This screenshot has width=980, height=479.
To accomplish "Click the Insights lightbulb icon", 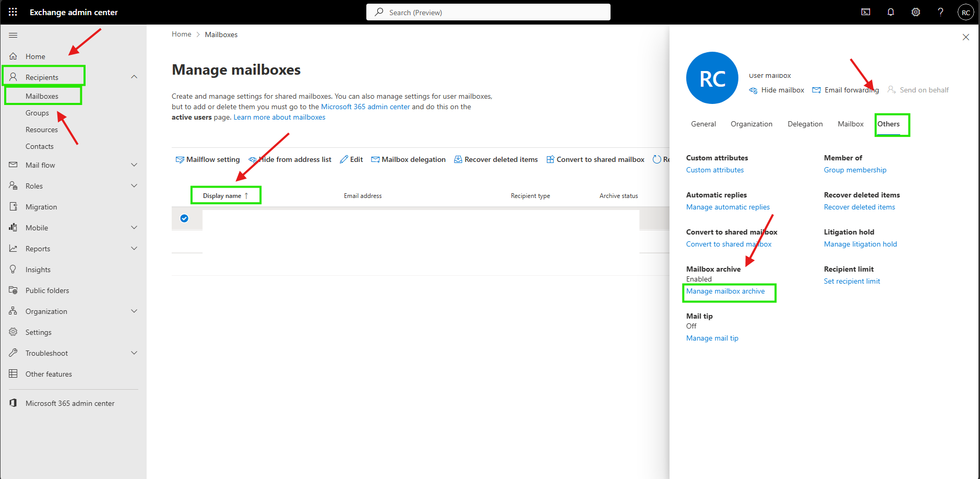I will tap(14, 270).
